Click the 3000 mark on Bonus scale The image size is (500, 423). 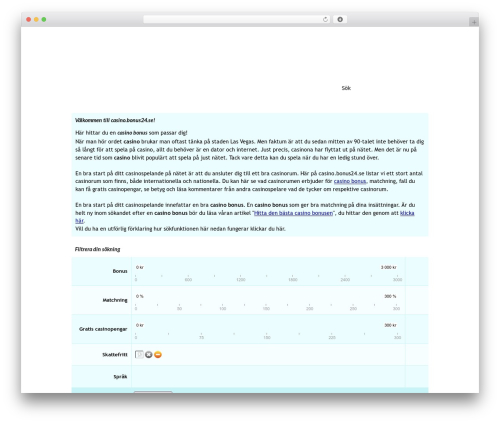pyautogui.click(x=397, y=280)
